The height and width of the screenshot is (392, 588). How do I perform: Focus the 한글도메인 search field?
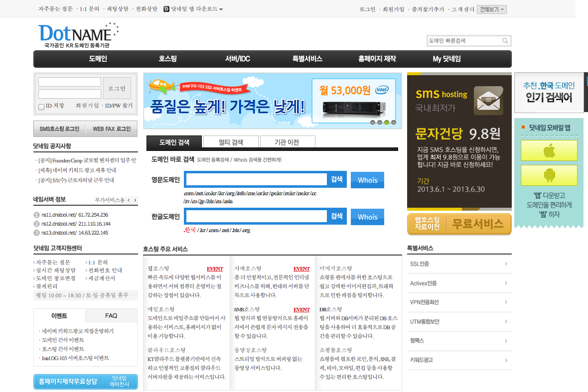pos(257,216)
